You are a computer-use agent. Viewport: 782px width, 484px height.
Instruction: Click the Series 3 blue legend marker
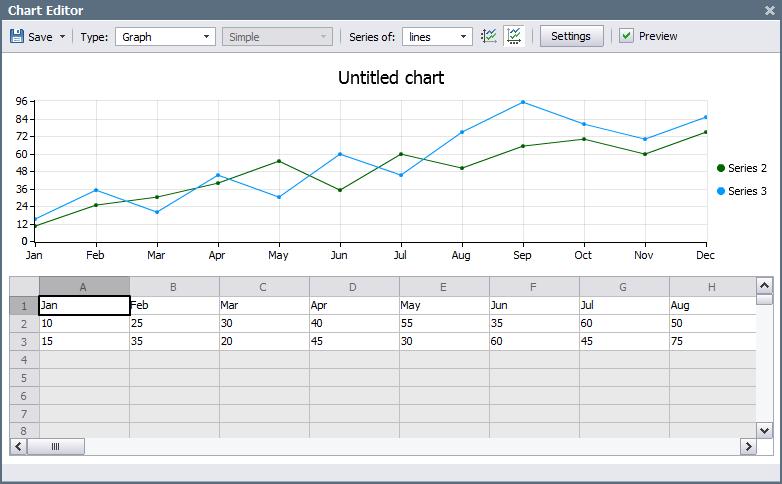720,191
